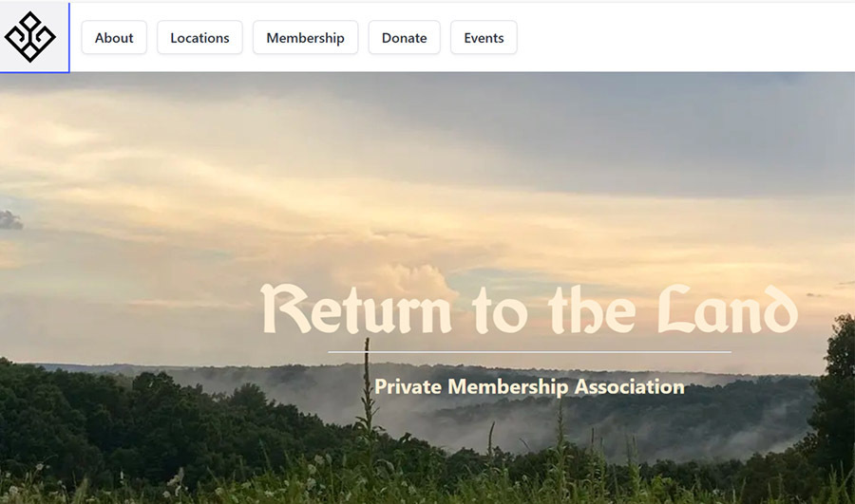Go to the Locations menu item
Viewport: 855px width, 504px height.
pyautogui.click(x=199, y=38)
